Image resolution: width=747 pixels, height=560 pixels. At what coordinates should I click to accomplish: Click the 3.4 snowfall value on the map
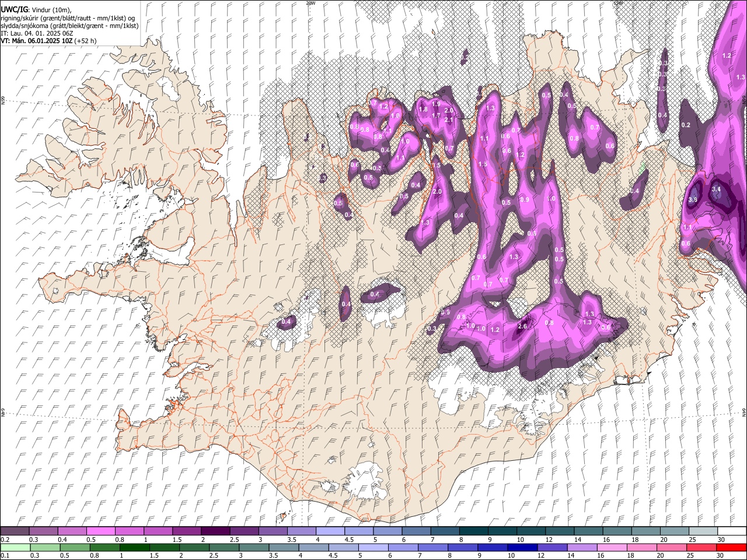(x=717, y=190)
